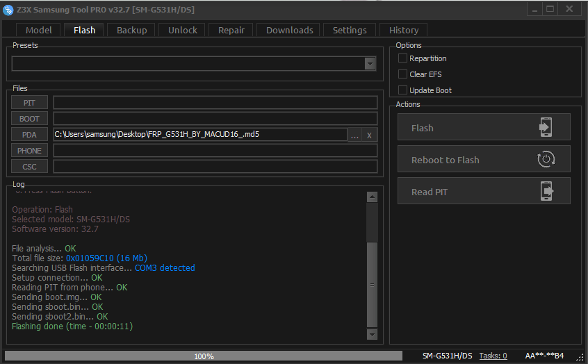Screen dimensions: 588x364
Task: Click the phone export icon on Read PIT
Action: (x=547, y=191)
